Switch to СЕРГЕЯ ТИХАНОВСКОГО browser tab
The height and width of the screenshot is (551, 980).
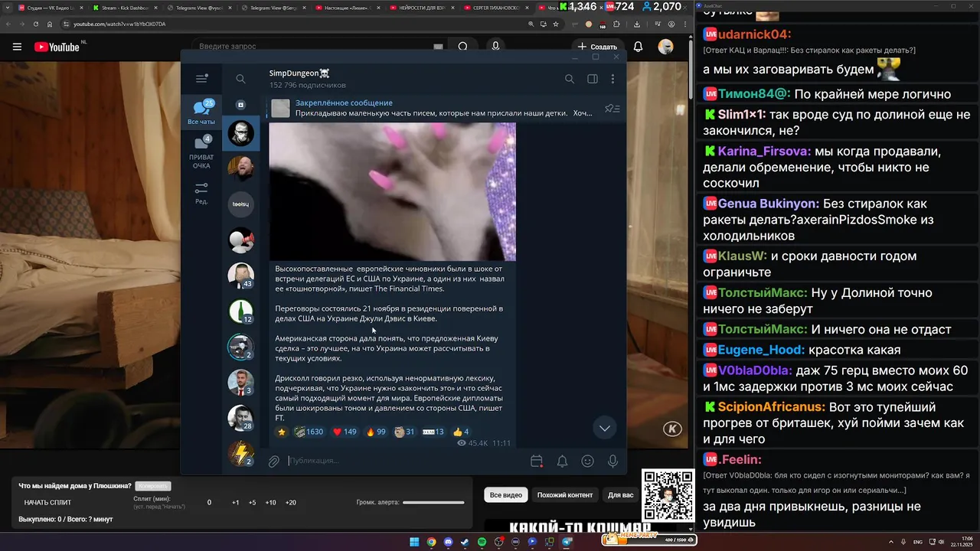pyautogui.click(x=496, y=7)
